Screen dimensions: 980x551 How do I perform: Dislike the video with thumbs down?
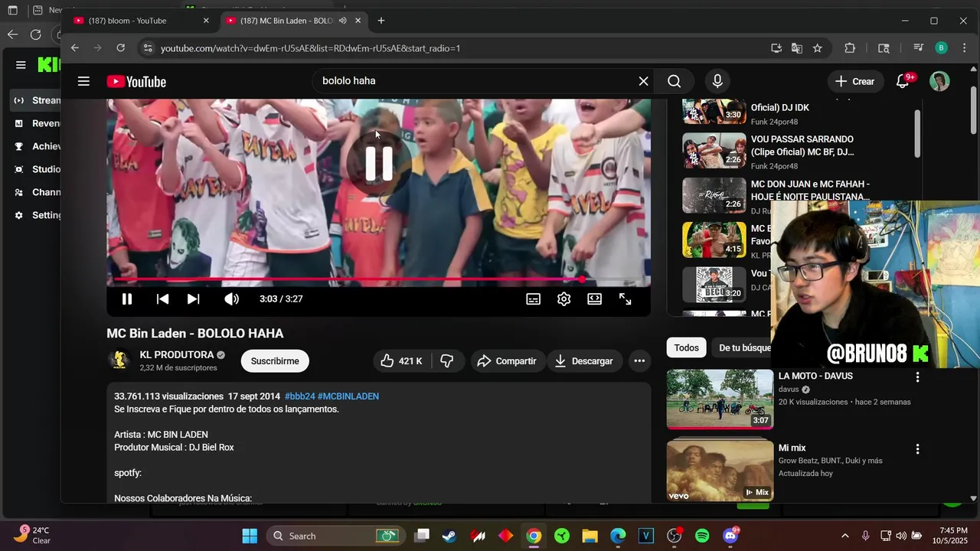448,361
